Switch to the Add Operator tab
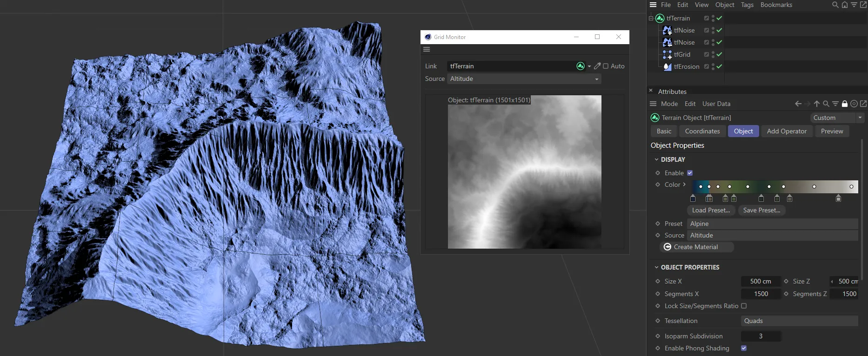The width and height of the screenshot is (868, 356). (787, 131)
